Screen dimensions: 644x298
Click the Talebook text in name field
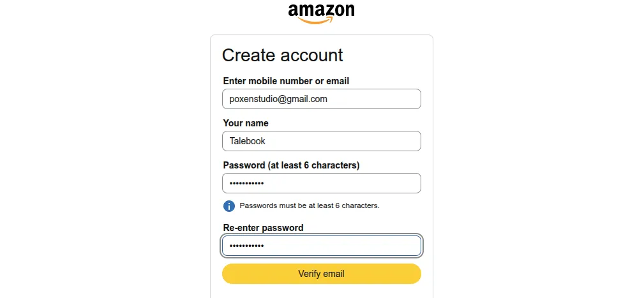pyautogui.click(x=247, y=141)
